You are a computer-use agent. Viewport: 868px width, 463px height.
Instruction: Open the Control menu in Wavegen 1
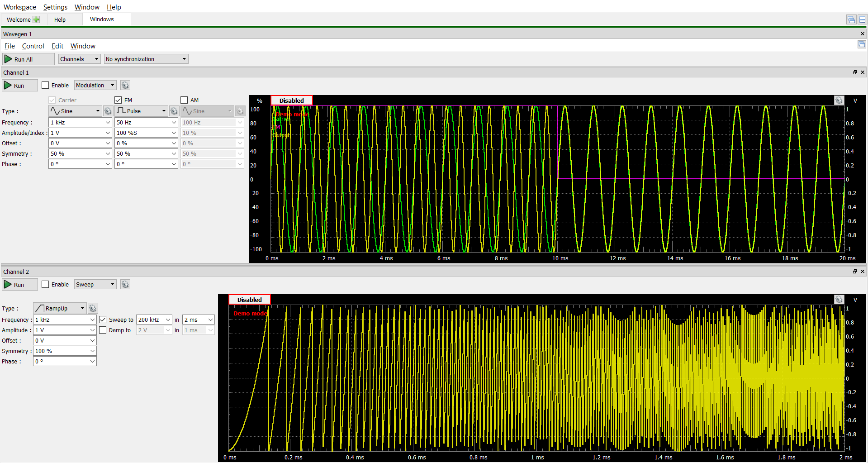coord(33,46)
